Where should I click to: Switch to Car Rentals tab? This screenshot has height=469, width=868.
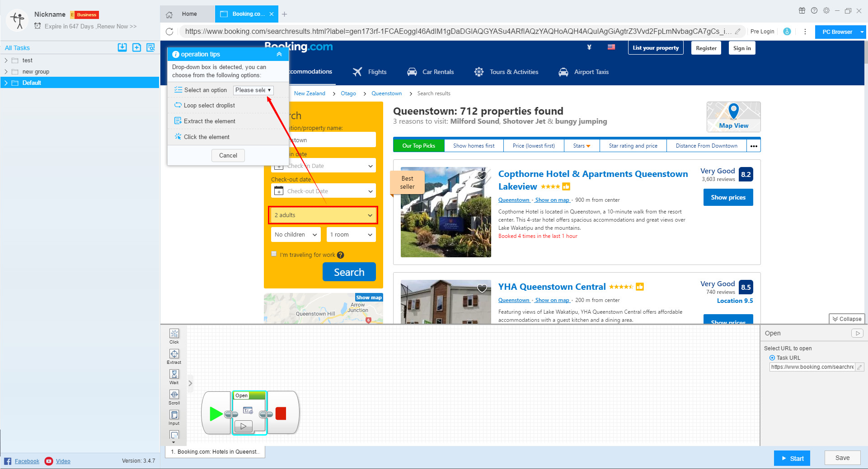click(431, 72)
